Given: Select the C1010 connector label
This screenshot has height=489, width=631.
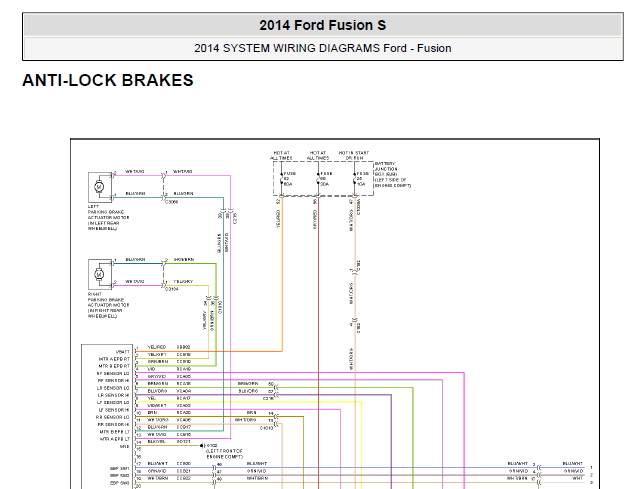Looking at the screenshot, I should [266, 428].
